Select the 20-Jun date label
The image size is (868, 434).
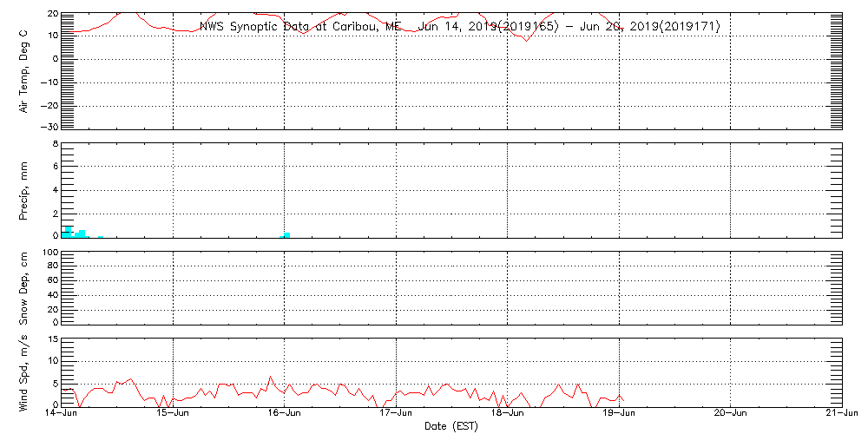pos(731,414)
